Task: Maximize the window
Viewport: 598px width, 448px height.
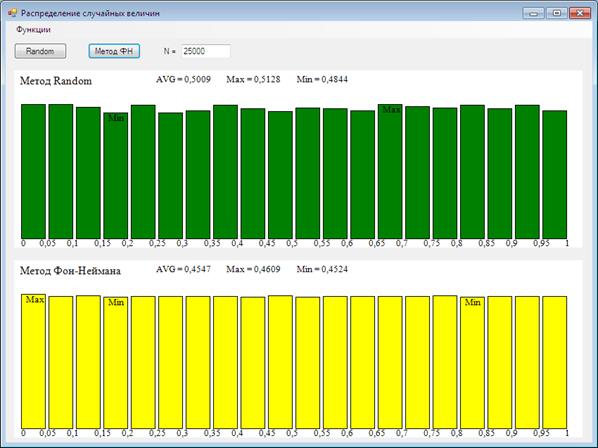Action: 556,13
